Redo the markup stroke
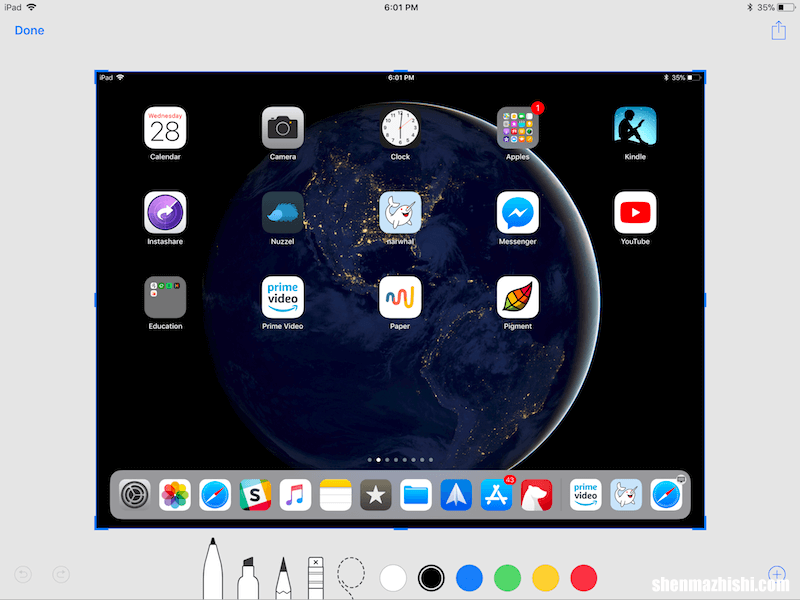The width and height of the screenshot is (800, 600). pyautogui.click(x=61, y=574)
